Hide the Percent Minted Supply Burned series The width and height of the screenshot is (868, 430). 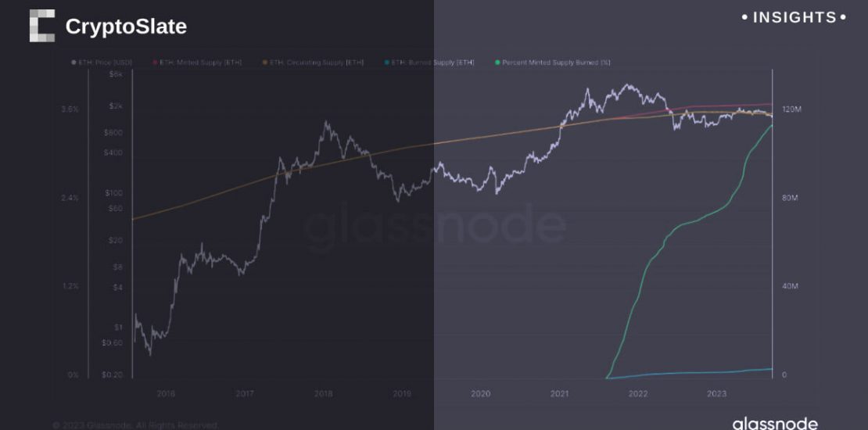click(556, 62)
